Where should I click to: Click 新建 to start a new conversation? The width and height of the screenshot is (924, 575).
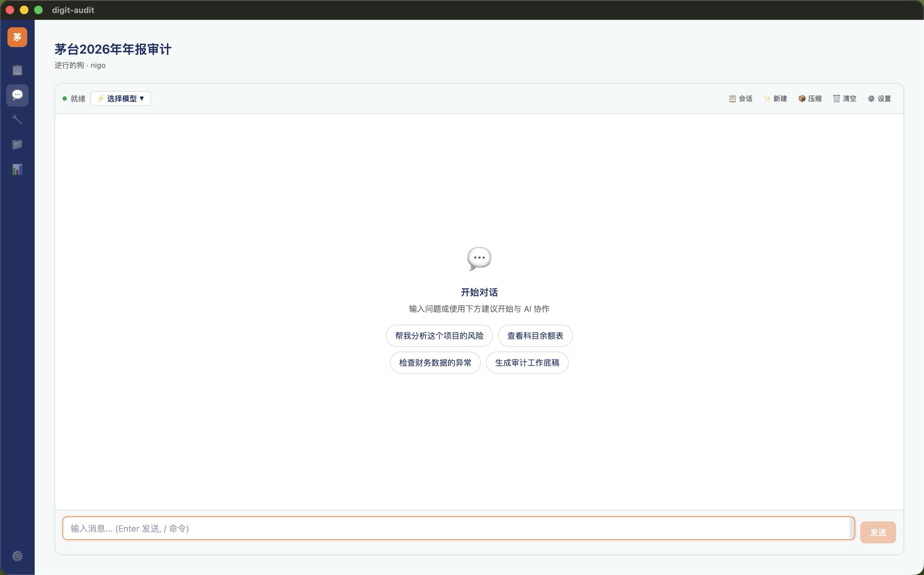(775, 99)
